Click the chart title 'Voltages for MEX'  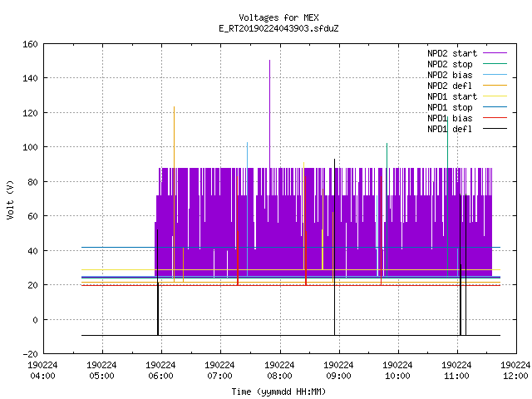(x=278, y=17)
